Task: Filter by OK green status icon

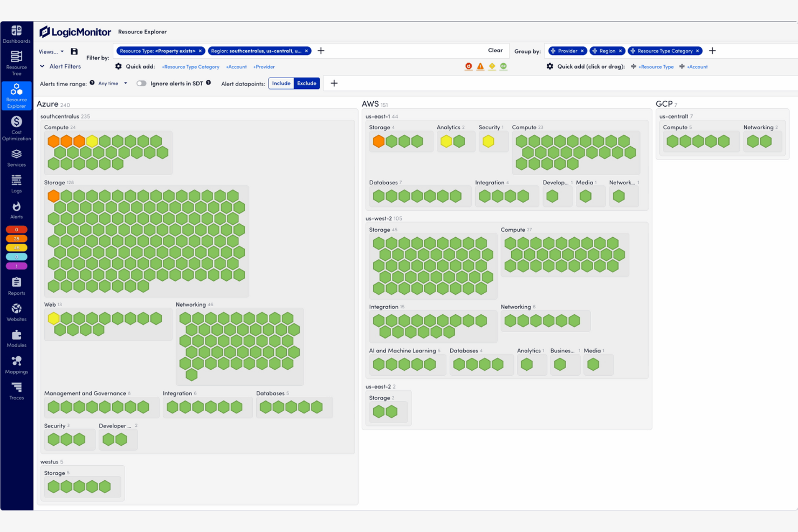Action: pyautogui.click(x=503, y=66)
